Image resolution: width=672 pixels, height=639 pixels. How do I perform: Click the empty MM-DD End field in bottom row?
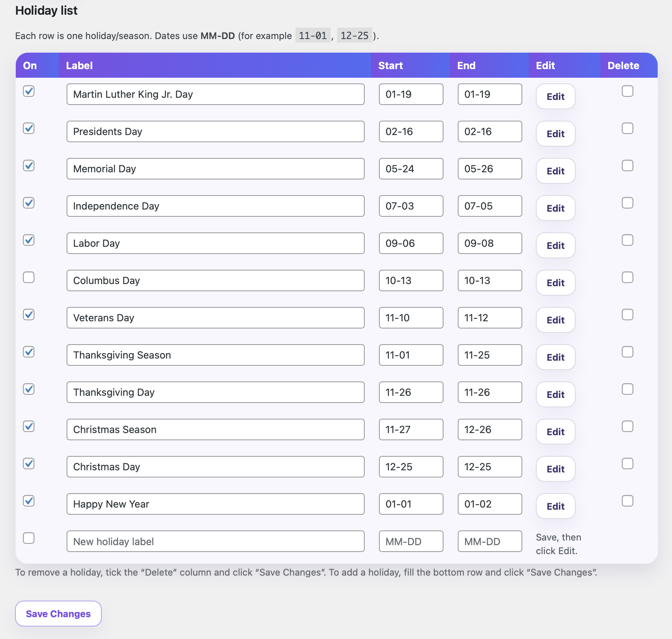point(490,541)
